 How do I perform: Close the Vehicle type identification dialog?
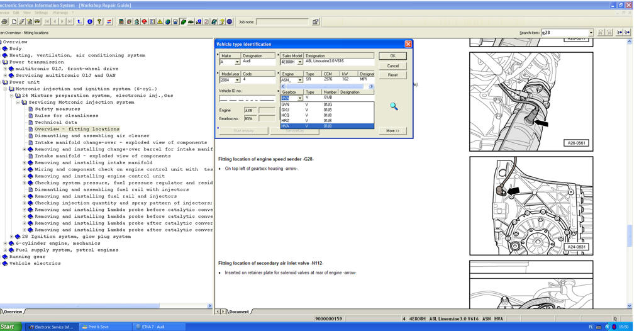pos(408,44)
